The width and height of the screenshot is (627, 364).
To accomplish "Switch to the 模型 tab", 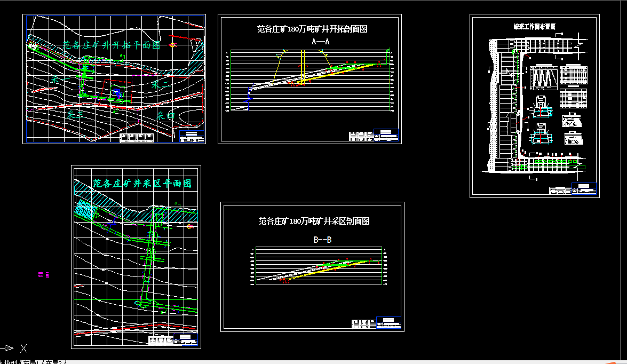I will [10, 362].
